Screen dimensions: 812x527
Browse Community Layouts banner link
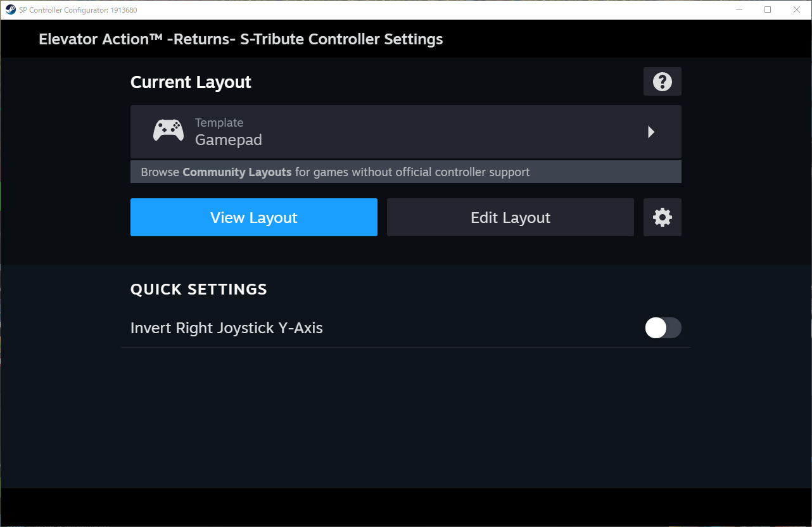406,172
